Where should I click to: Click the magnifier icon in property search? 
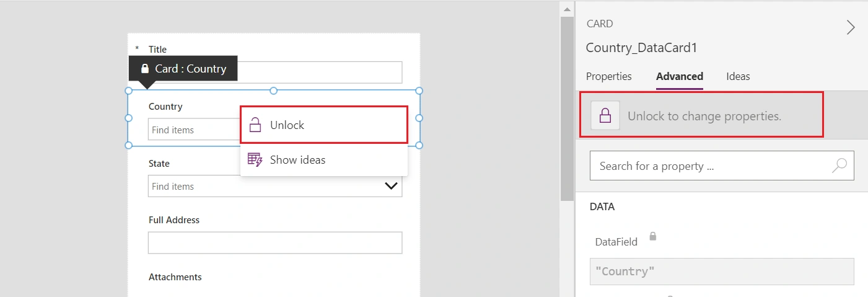coord(840,166)
